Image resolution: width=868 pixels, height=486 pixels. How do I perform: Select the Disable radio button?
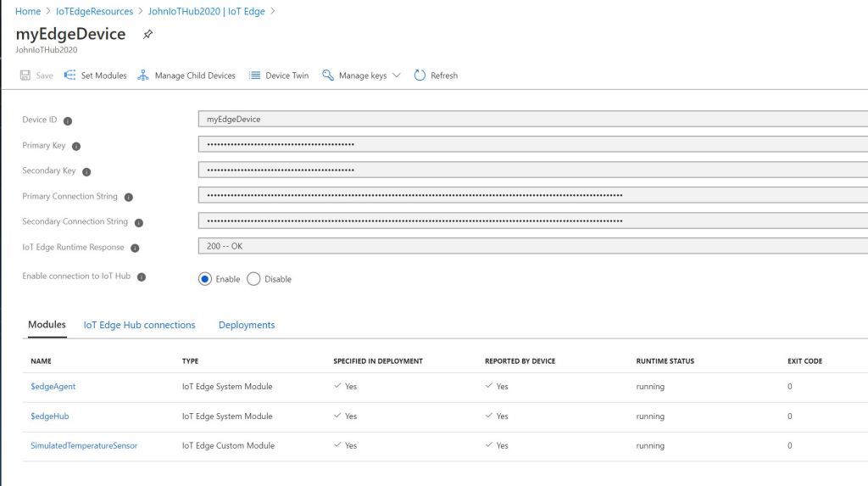(x=253, y=279)
